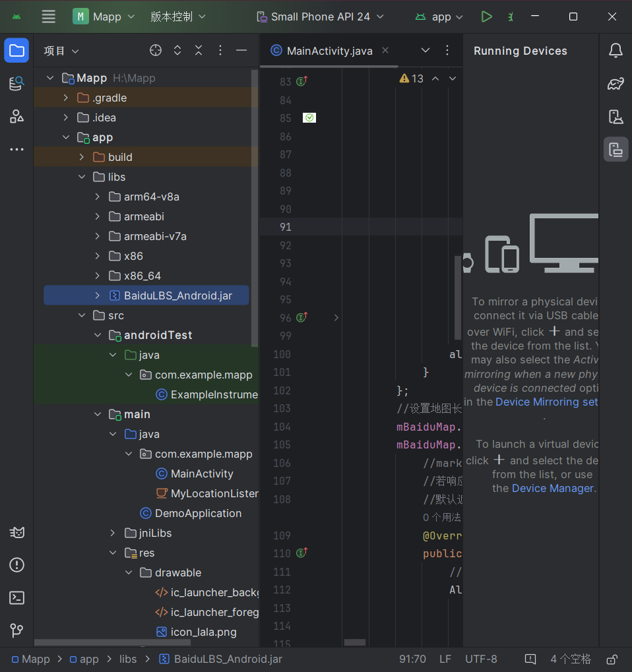This screenshot has height=672, width=632.
Task: Open project panel options menu
Action: pos(220,51)
